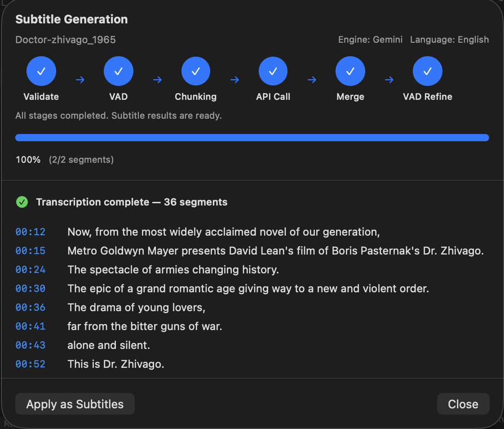Jump to timestamp 00:36
The image size is (504, 429).
click(x=31, y=307)
